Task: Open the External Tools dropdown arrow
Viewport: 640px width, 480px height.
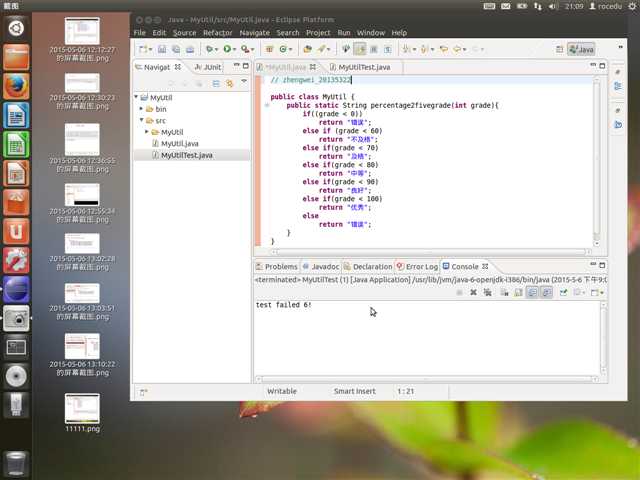Action: [252, 50]
